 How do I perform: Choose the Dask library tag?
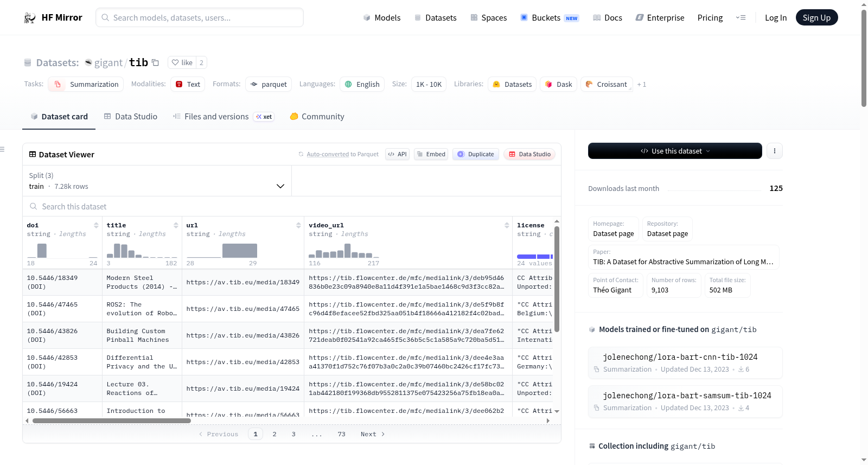558,84
